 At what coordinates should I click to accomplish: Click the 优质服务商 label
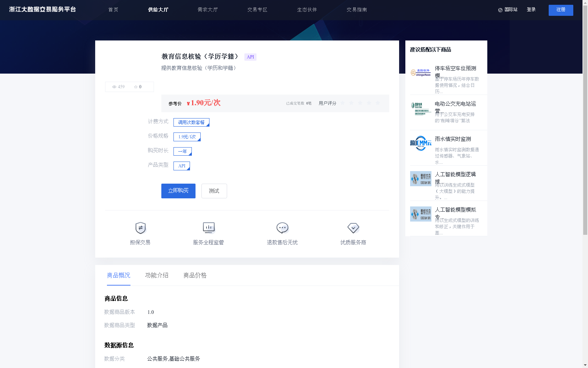coord(353,243)
